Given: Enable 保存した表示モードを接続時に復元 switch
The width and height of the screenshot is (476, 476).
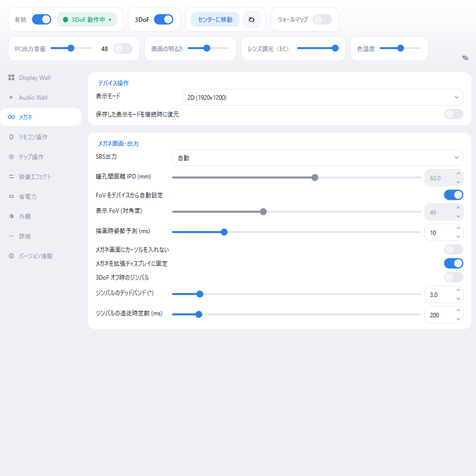Looking at the screenshot, I should tap(454, 114).
